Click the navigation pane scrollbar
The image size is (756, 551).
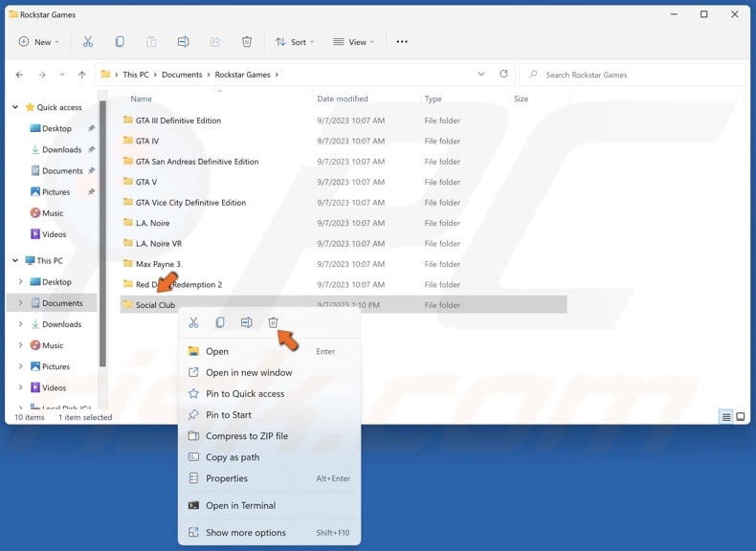(x=102, y=233)
